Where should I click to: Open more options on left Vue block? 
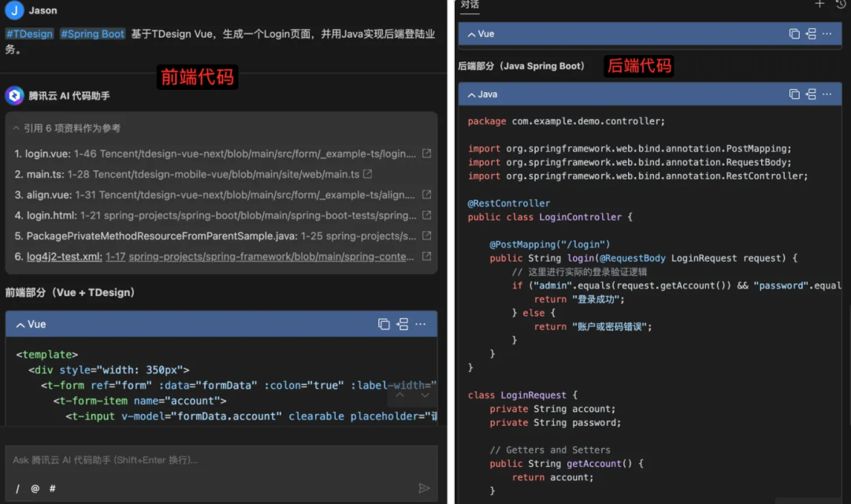(x=421, y=324)
